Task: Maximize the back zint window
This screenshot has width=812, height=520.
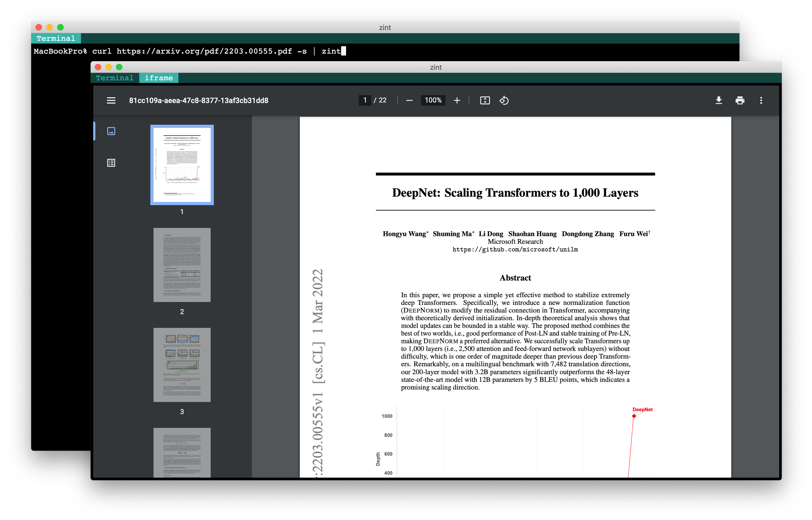Action: pyautogui.click(x=60, y=27)
